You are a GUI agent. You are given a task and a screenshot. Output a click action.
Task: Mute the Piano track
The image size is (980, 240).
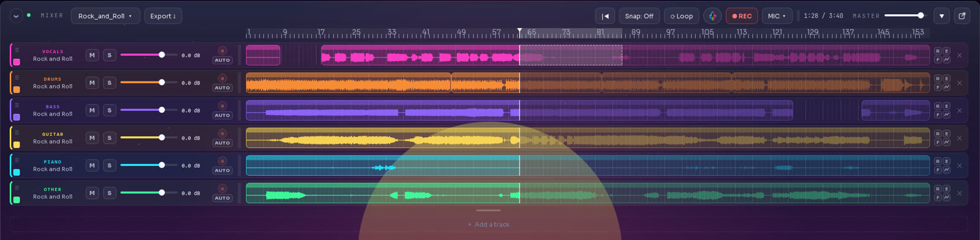[92, 165]
